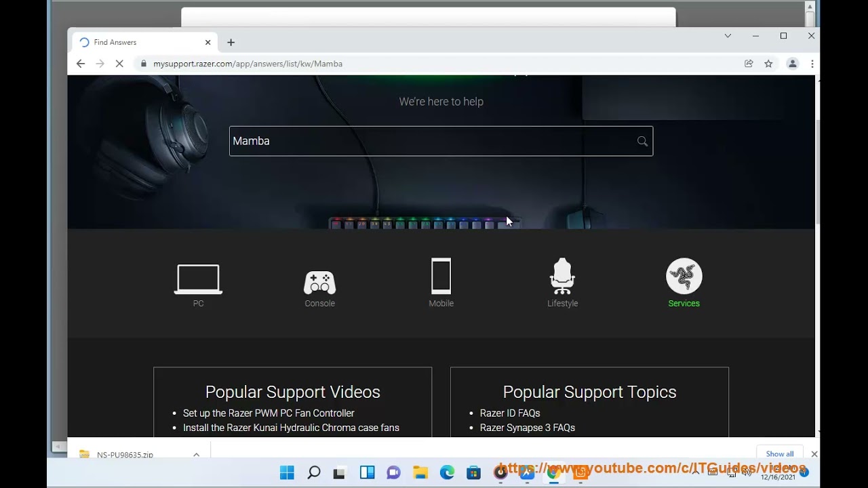Click the 'Popular Support Videos' heading
Image resolution: width=868 pixels, height=488 pixels.
[x=293, y=392]
